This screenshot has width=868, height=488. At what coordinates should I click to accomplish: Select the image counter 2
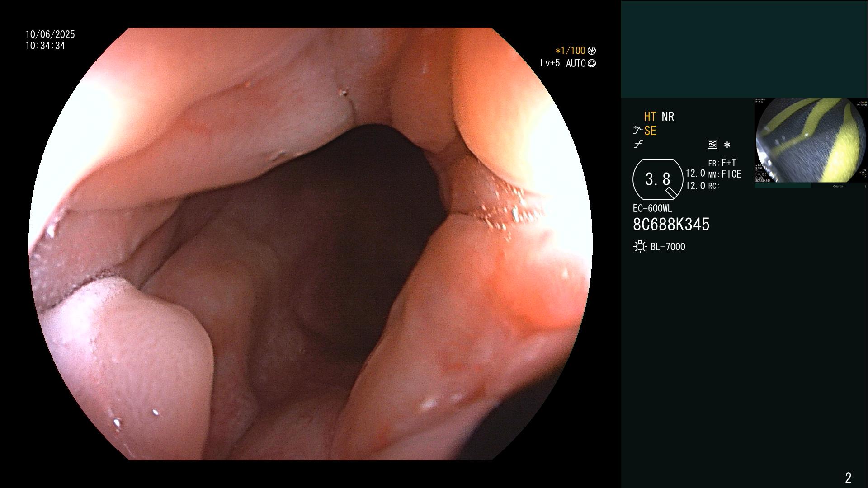click(848, 478)
